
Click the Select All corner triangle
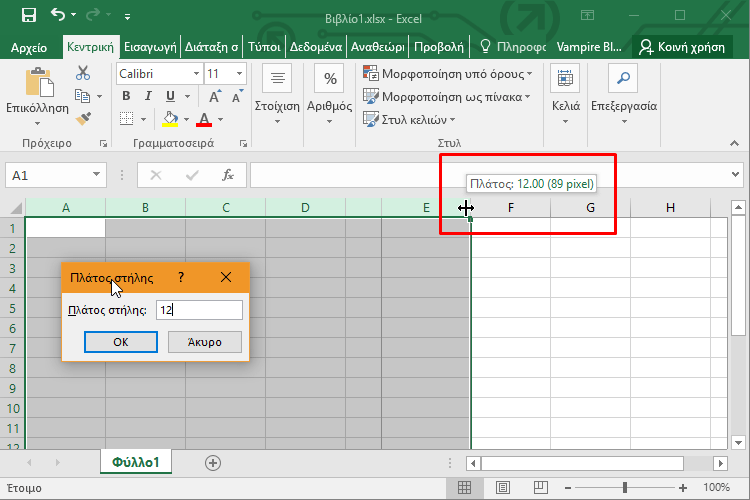pos(16,208)
